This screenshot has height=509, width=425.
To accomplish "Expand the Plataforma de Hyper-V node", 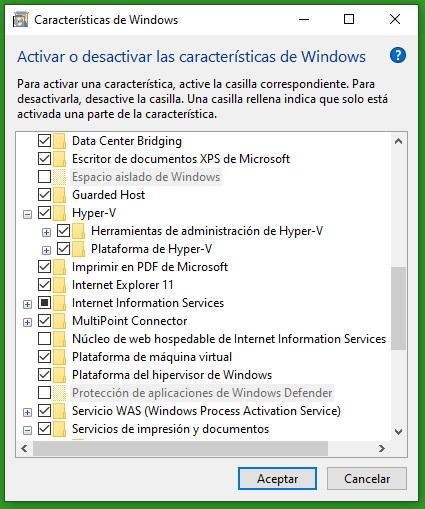I will coord(46,250).
